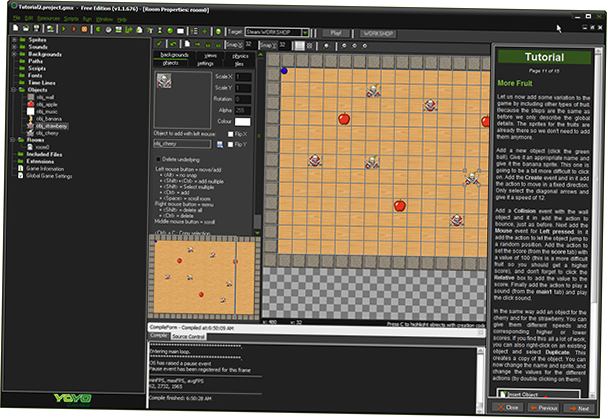Image resolution: width=608 pixels, height=419 pixels.
Task: Open game information list icon in toolbar
Action: 194,31
